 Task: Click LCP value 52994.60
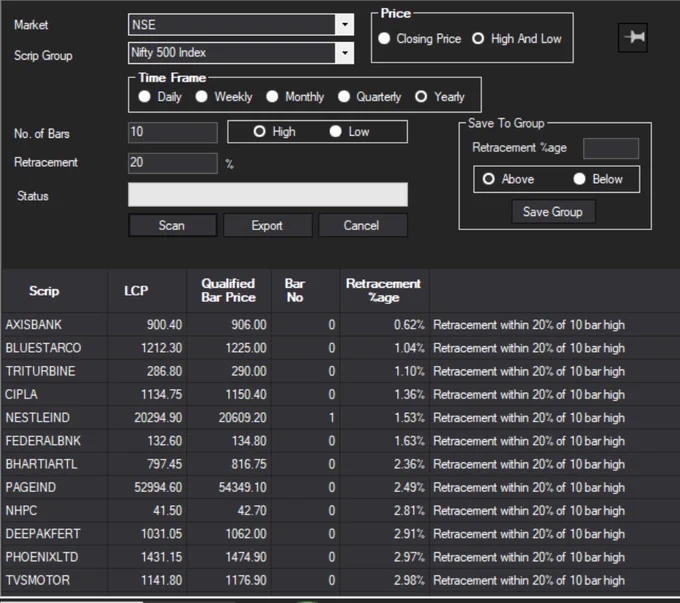tap(158, 487)
